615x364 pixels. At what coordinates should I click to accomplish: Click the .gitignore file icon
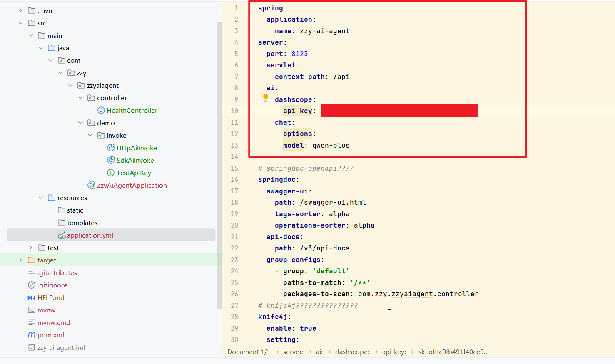[32, 285]
